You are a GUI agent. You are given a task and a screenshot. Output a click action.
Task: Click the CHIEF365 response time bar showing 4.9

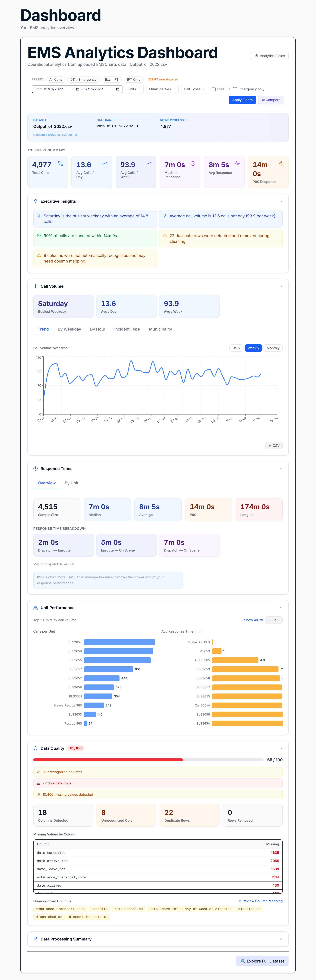(x=235, y=660)
